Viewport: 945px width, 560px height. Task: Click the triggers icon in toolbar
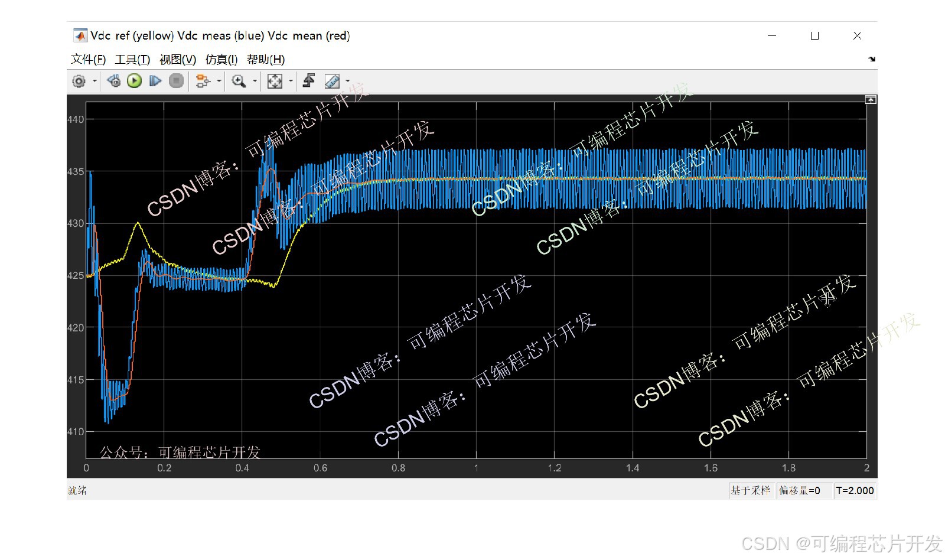(309, 81)
